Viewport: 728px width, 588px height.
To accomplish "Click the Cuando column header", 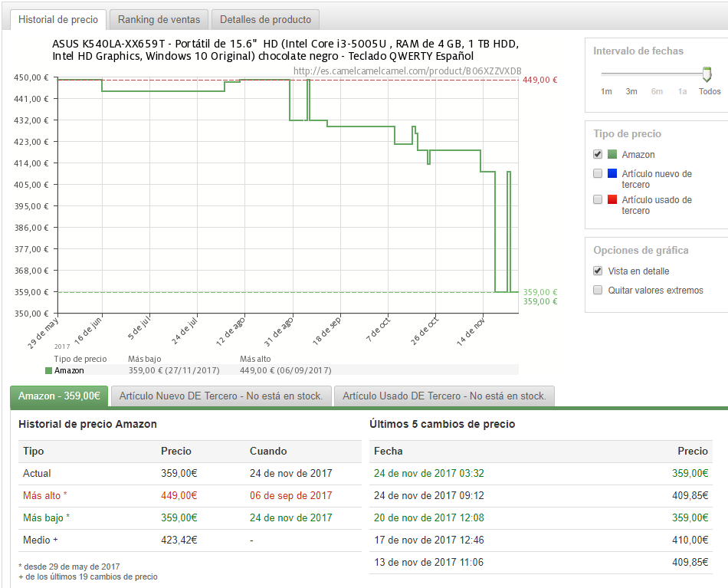I will click(268, 451).
